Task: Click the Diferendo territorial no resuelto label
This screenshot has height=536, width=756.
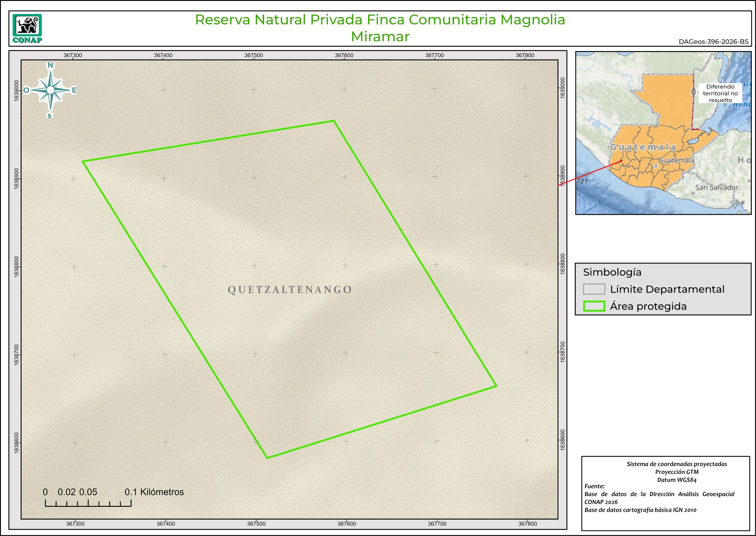Action: point(720,93)
